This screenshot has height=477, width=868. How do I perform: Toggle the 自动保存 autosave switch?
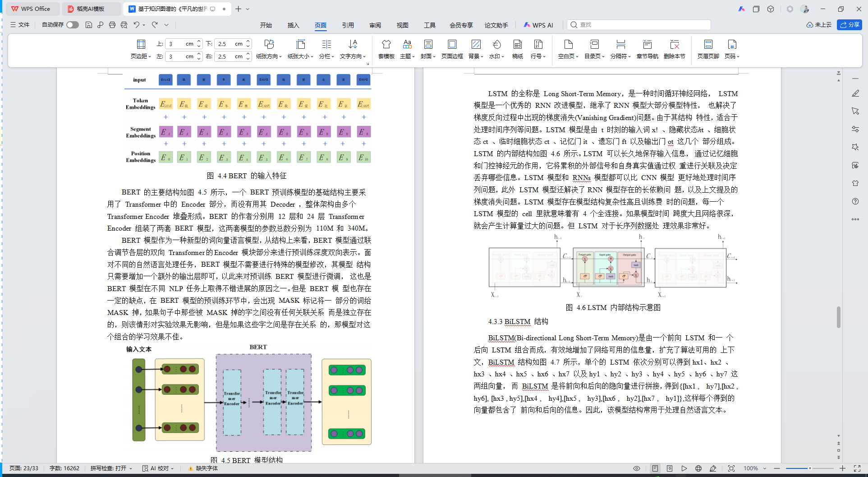click(73, 25)
